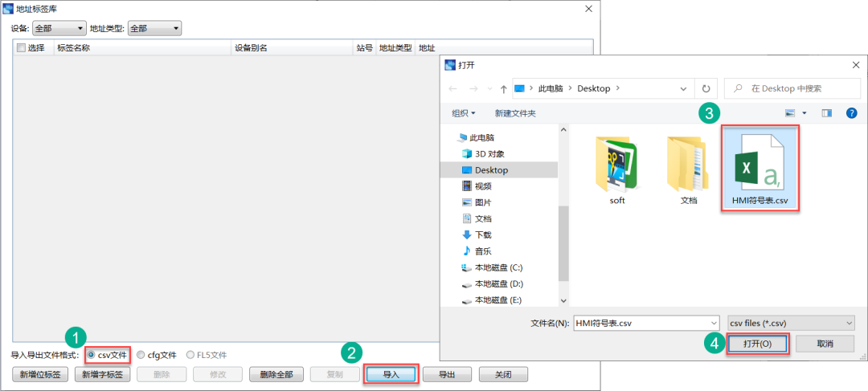
Task: Click the 此电脑 breadcrumb in address bar
Action: pyautogui.click(x=550, y=88)
